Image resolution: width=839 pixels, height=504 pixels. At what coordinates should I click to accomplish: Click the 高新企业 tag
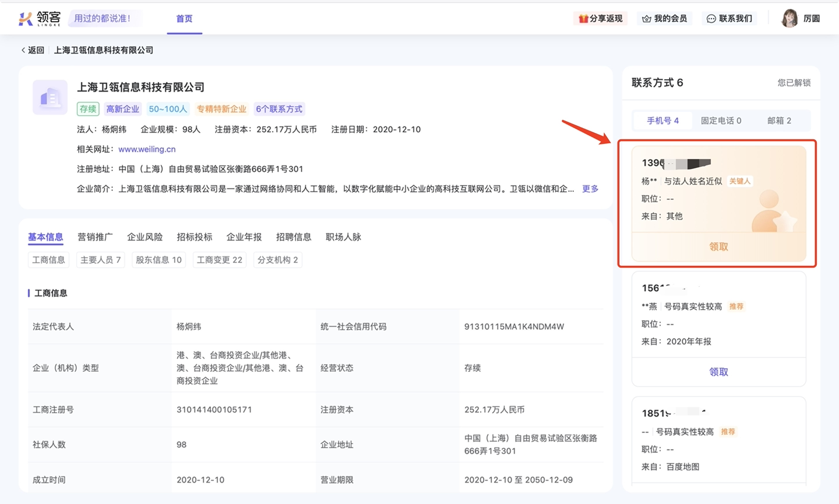coord(122,109)
